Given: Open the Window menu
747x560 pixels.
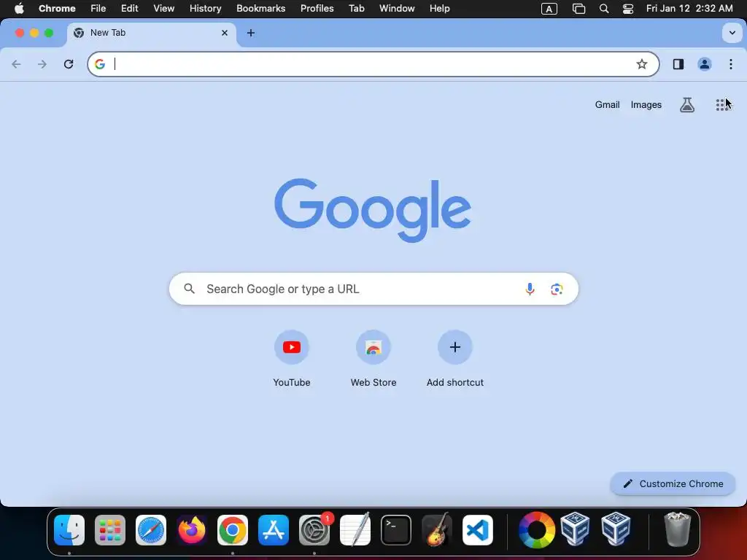Looking at the screenshot, I should pos(397,9).
